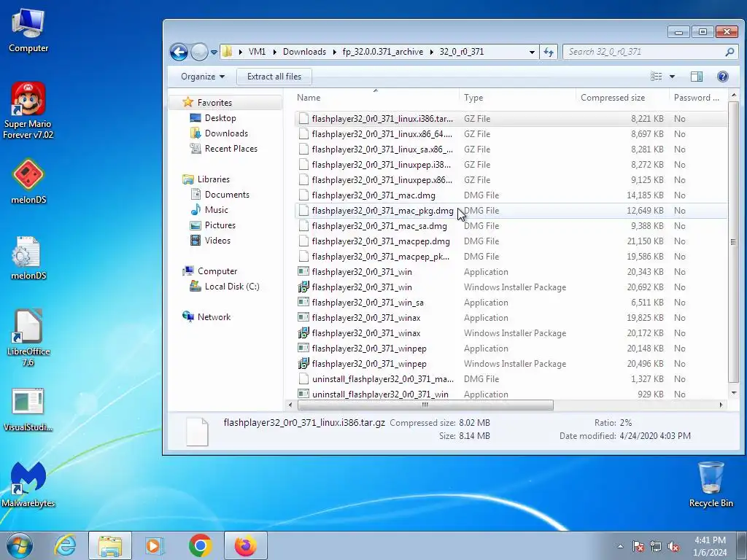
Task: Open the address bar previous locations dropdown
Action: [532, 52]
